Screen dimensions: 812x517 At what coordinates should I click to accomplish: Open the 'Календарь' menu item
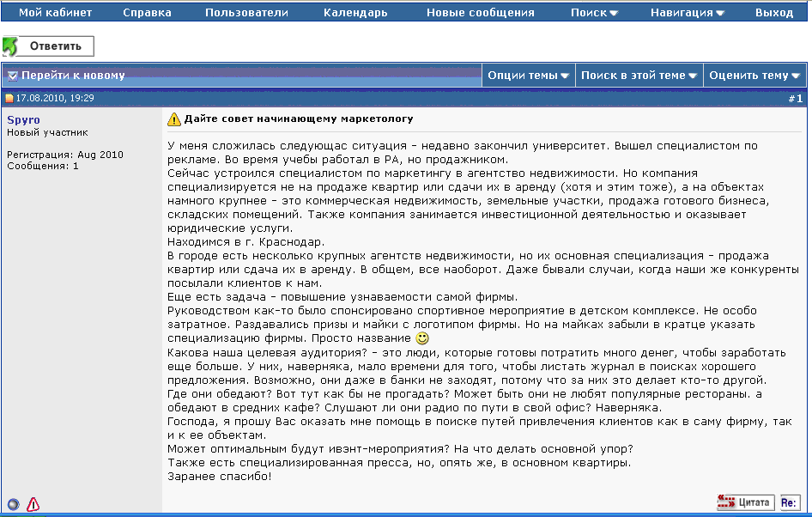[x=355, y=13]
